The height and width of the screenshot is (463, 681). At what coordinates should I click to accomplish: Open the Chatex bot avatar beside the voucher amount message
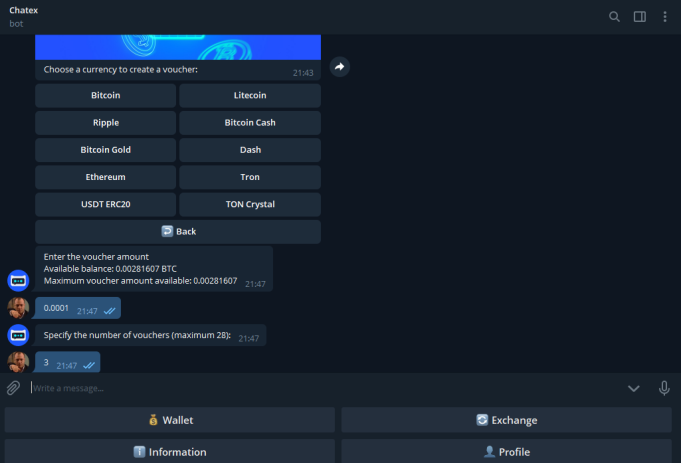[x=18, y=281]
